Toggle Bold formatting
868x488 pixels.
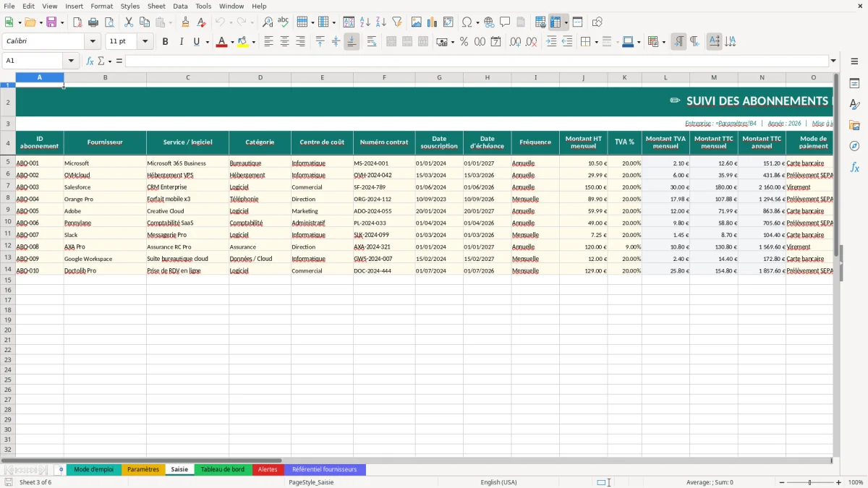(x=166, y=42)
